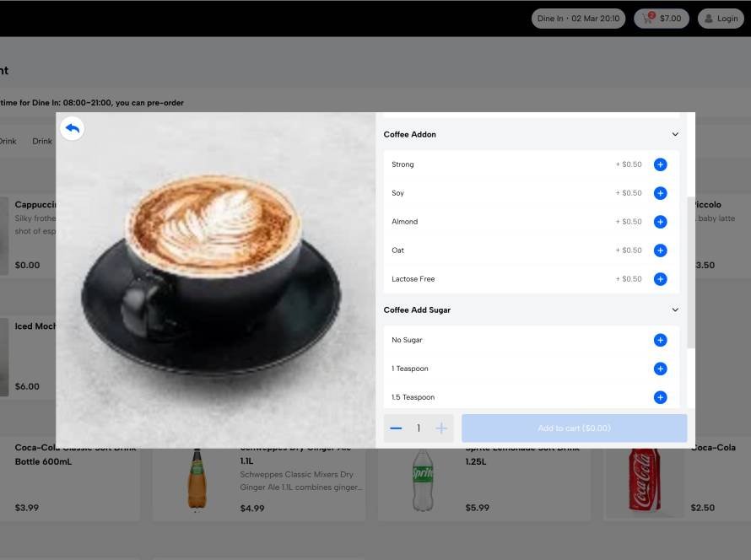Image resolution: width=751 pixels, height=560 pixels.
Task: Add the Strong coffee addon
Action: point(660,164)
